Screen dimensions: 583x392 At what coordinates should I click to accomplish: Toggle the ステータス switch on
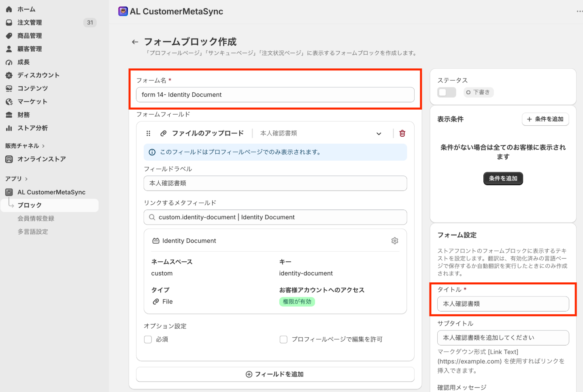[447, 92]
